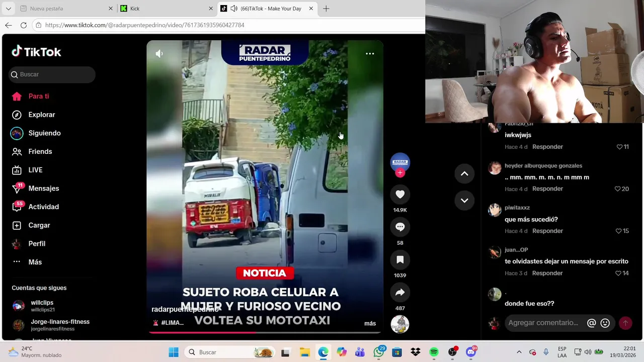
Task: Reload the TikTok page
Action: tap(23, 25)
